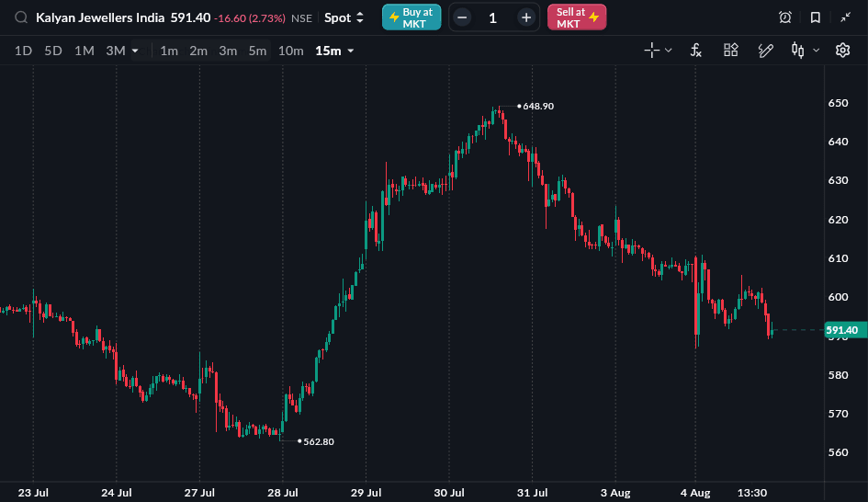The image size is (868, 502).
Task: Click the 560 price level on the scale
Action: pyautogui.click(x=838, y=452)
